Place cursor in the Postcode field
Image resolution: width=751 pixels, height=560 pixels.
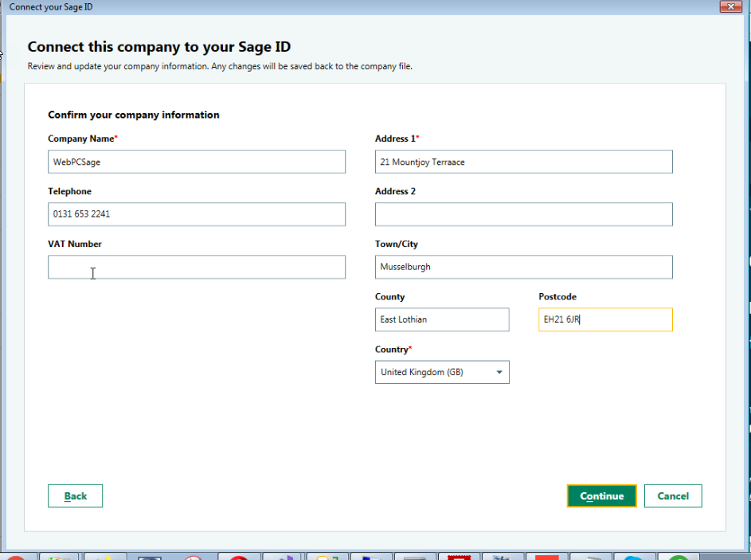pyautogui.click(x=605, y=319)
